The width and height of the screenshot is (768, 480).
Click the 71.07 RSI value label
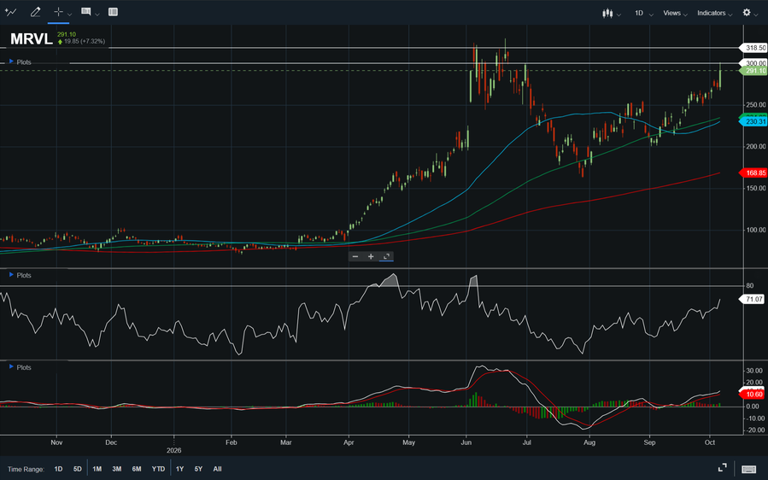tap(751, 299)
